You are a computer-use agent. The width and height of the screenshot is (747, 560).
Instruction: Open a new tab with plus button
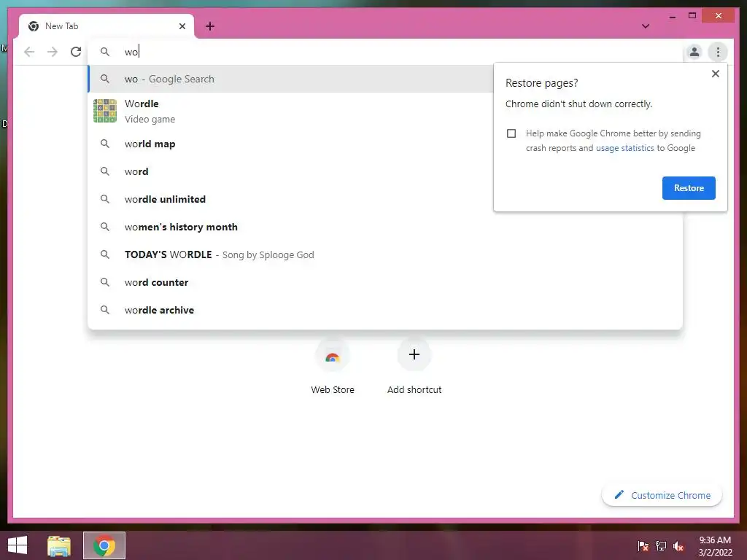210,26
